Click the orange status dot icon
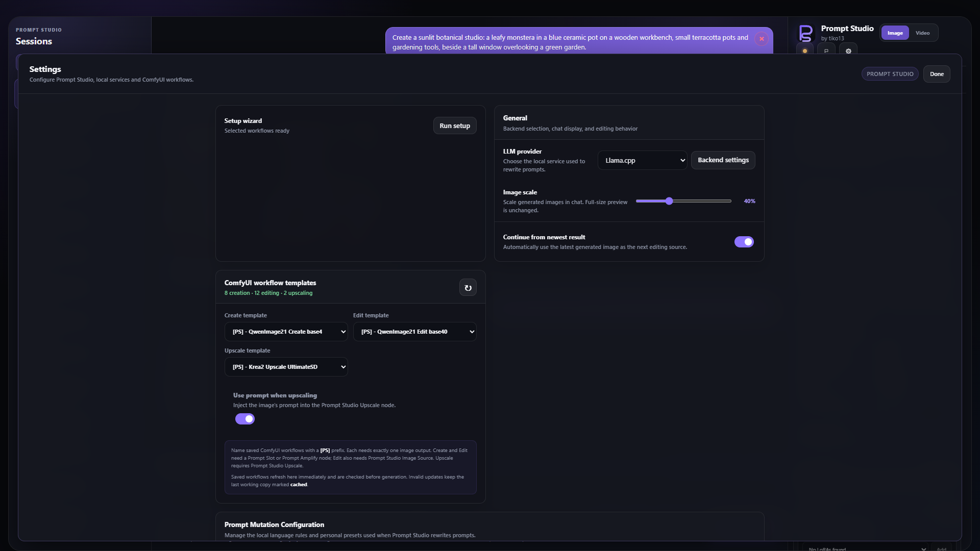980x551 pixels. click(x=805, y=51)
